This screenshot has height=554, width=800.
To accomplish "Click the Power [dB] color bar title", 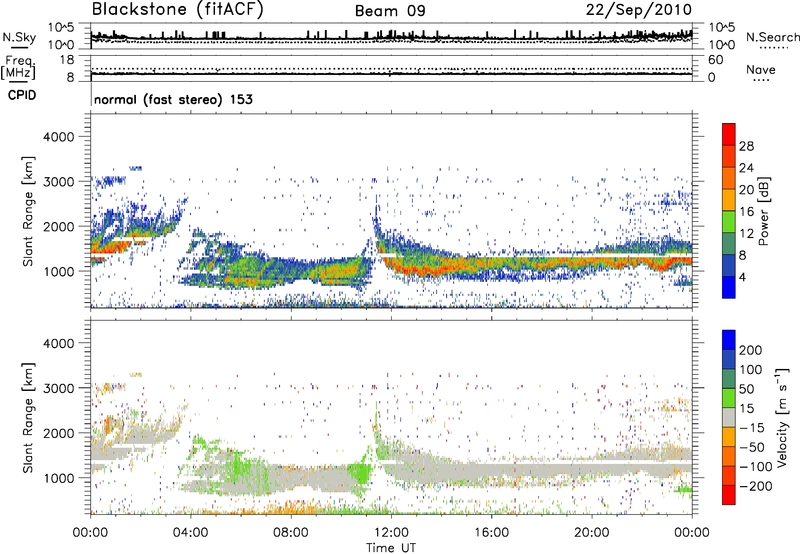I will click(x=764, y=211).
